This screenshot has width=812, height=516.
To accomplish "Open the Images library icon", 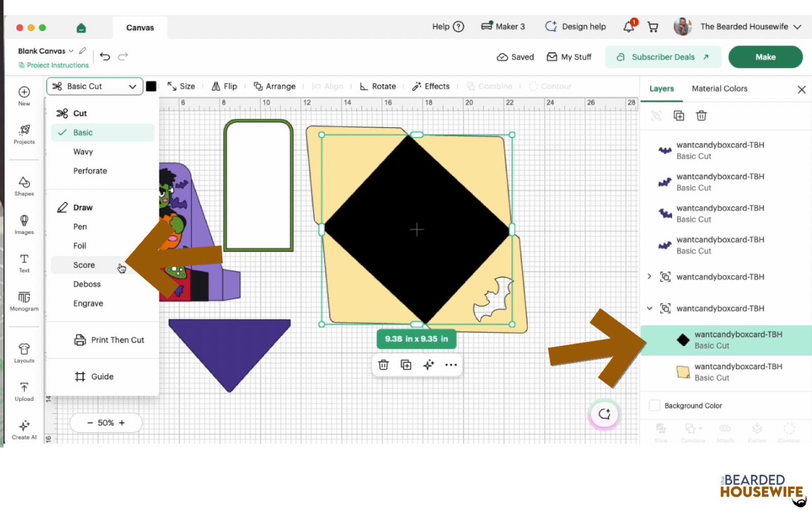I will [x=24, y=224].
